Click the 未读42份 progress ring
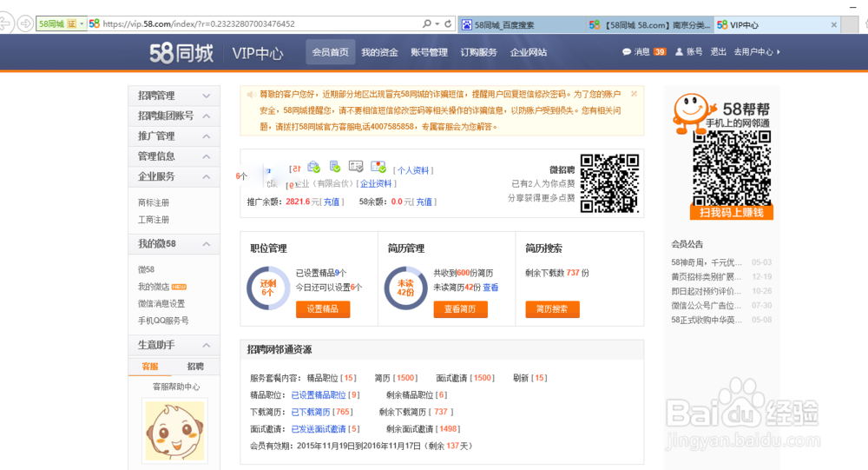The height and width of the screenshot is (470, 868). (x=405, y=288)
